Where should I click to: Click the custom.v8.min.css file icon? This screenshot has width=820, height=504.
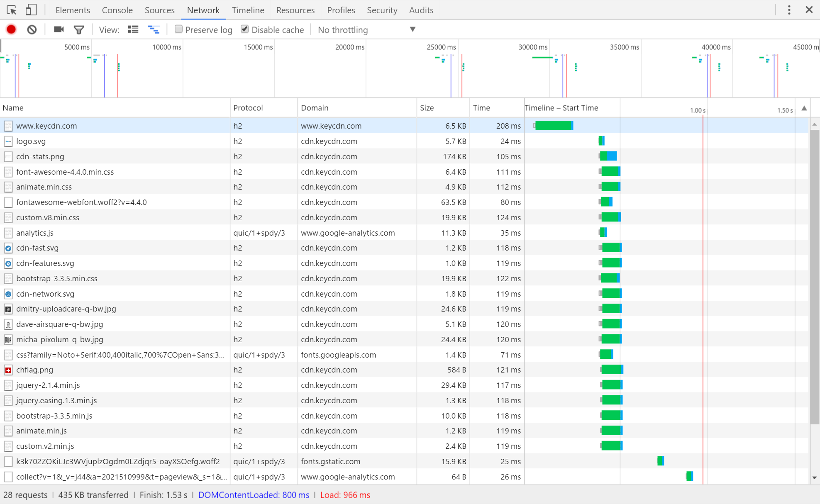coord(8,218)
